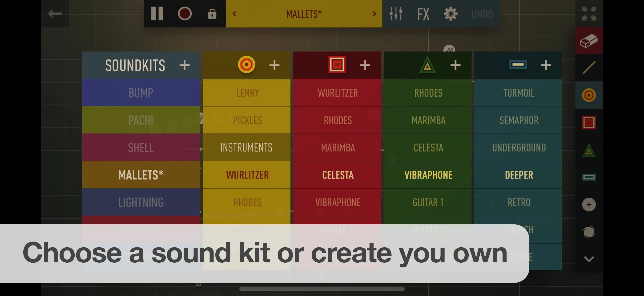644x296 pixels.
Task: Select the LIGHTNING soundkit
Action: (x=141, y=202)
